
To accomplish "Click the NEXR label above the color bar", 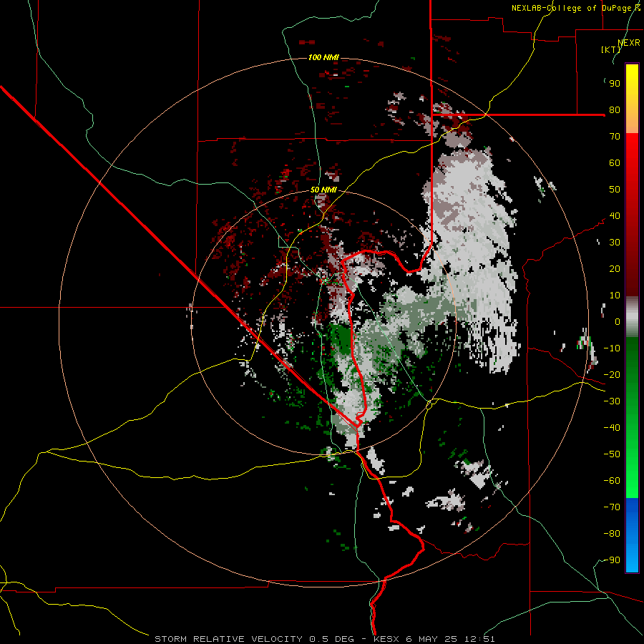I will coord(629,43).
